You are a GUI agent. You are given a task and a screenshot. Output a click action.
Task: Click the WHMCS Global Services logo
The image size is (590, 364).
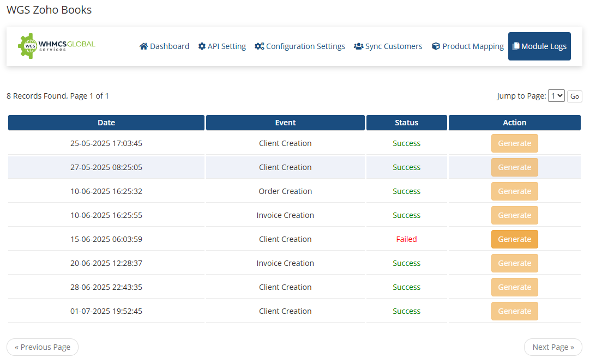[x=57, y=46]
